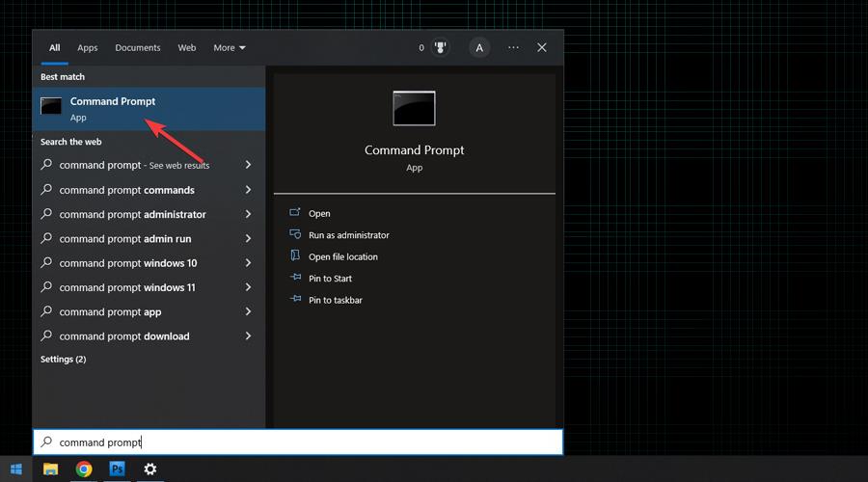Open the More dropdown filter
Image resolution: width=868 pixels, height=482 pixels.
(230, 47)
